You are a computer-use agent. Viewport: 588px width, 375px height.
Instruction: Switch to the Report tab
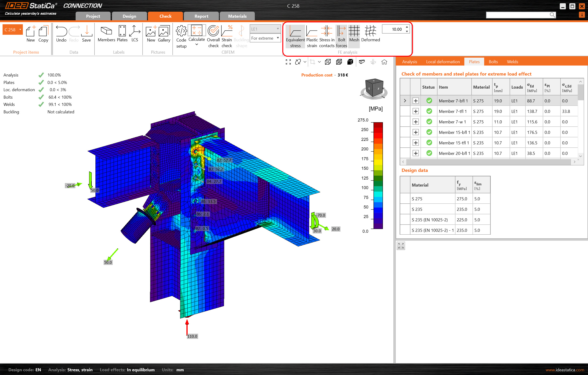click(x=201, y=16)
